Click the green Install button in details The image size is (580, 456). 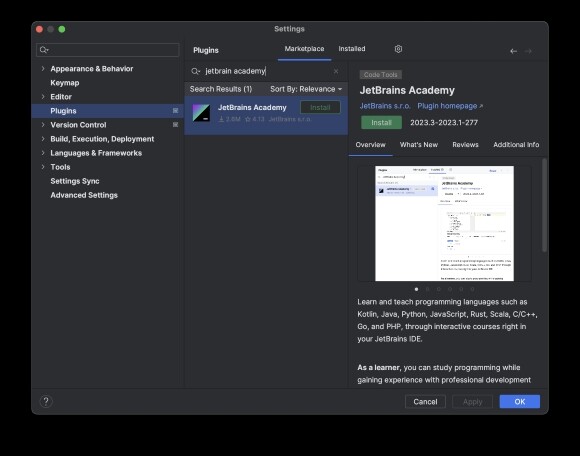[381, 122]
